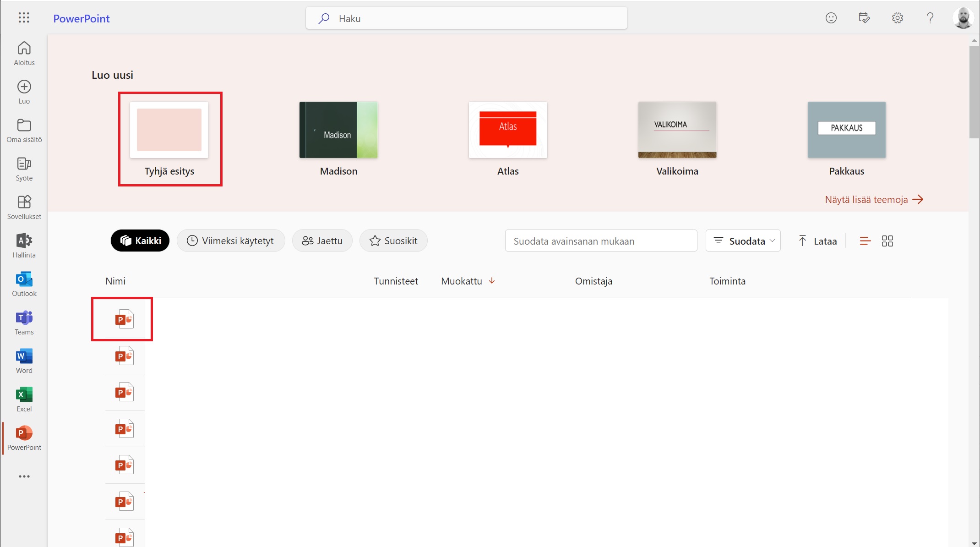Select the Kaikki filter tab
Viewport: 980px width, 547px height.
pyautogui.click(x=140, y=241)
